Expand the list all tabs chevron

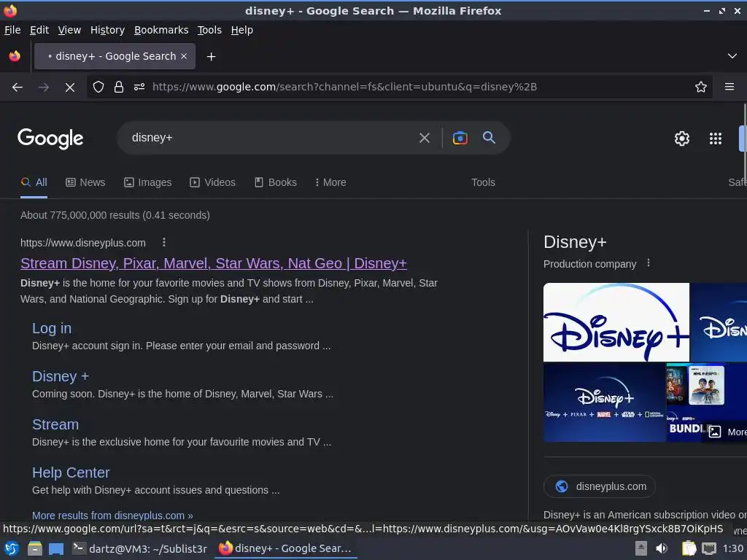[x=732, y=56]
